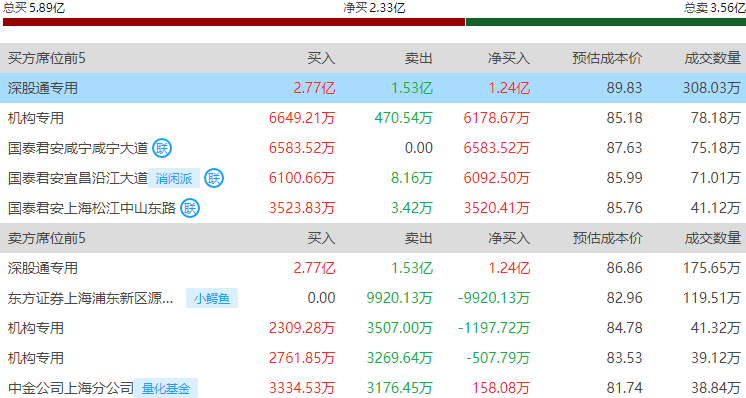Open the 量化基金 tag

(x=166, y=388)
